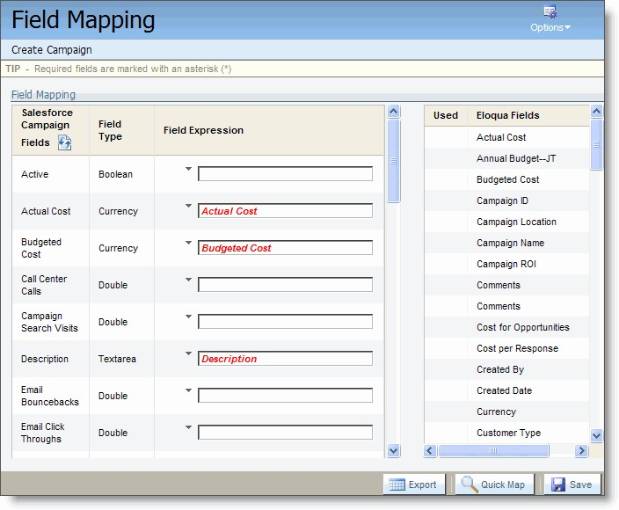This screenshot has width=619, height=510.
Task: Expand the Options dropdown label
Action: 550,28
